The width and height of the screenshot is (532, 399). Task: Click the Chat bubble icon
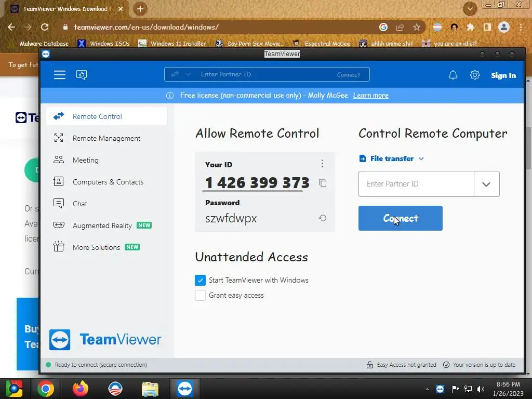59,203
